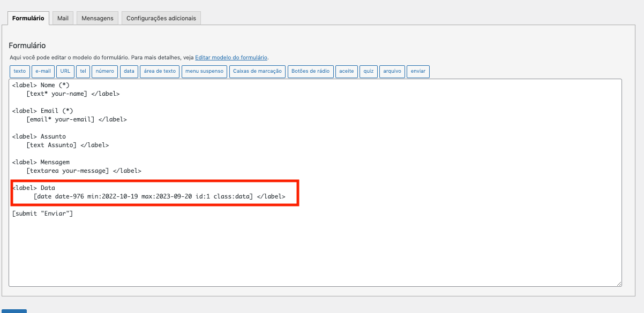Insert a menu suspenso tag
Image resolution: width=644 pixels, height=313 pixels.
[x=204, y=71]
